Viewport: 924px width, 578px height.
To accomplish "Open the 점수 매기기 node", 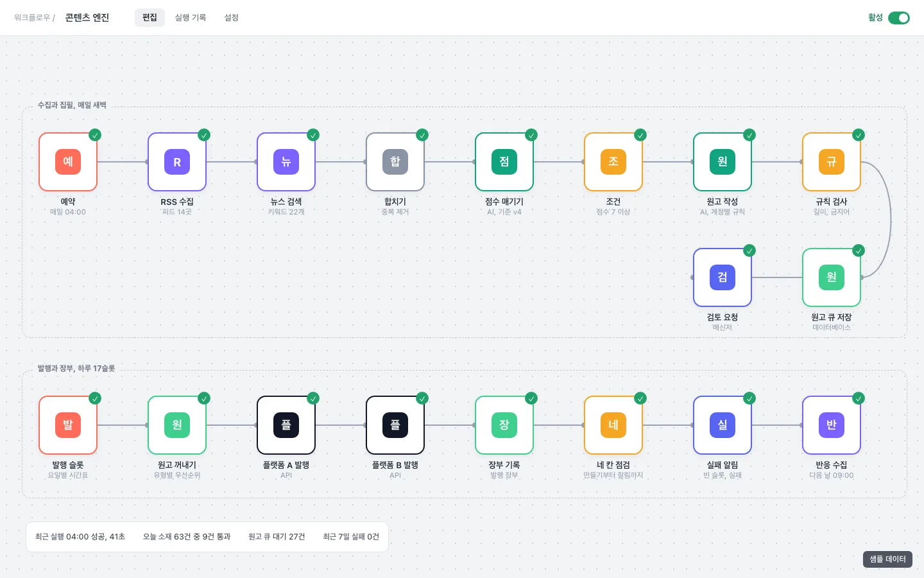I will pyautogui.click(x=504, y=162).
